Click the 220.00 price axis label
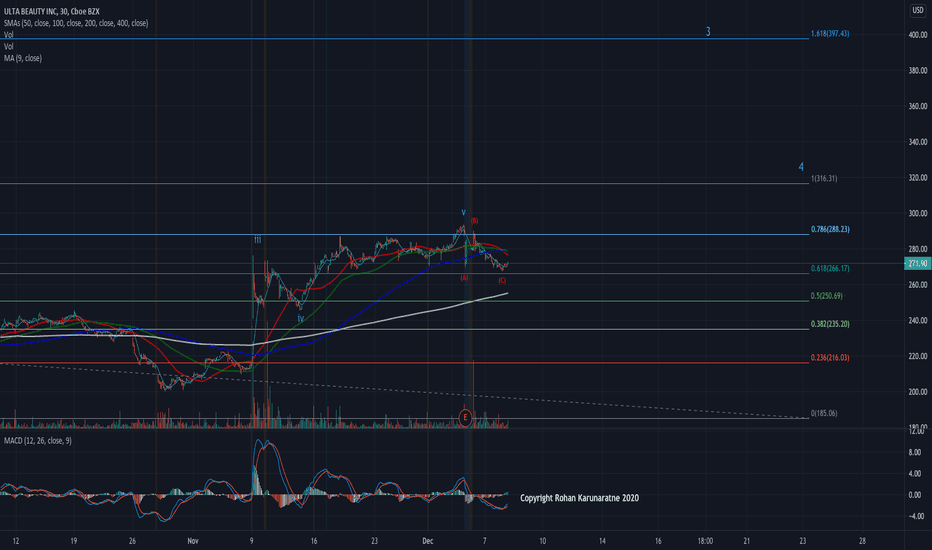 [x=918, y=356]
